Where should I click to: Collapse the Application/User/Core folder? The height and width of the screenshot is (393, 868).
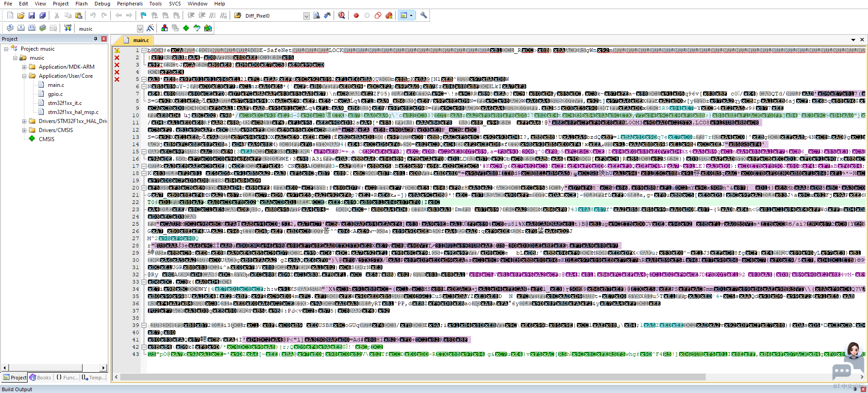point(24,76)
